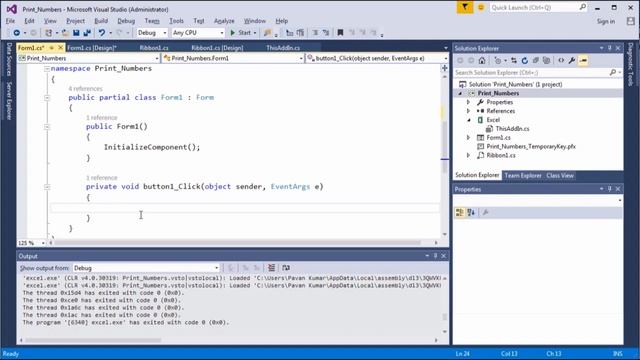Image resolution: width=640 pixels, height=360 pixels.
Task: Click the code editor horizontal scrollbar
Action: click(x=237, y=243)
